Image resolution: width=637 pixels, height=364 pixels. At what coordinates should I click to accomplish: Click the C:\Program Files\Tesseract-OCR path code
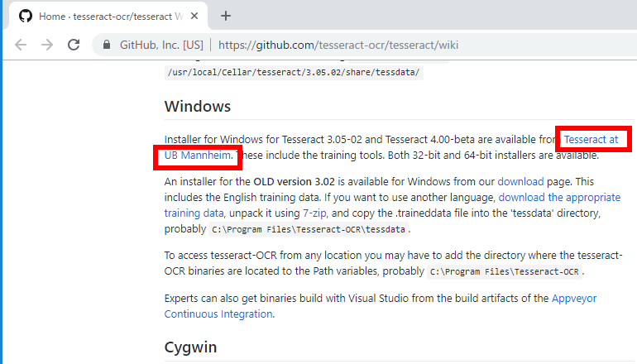coord(504,272)
